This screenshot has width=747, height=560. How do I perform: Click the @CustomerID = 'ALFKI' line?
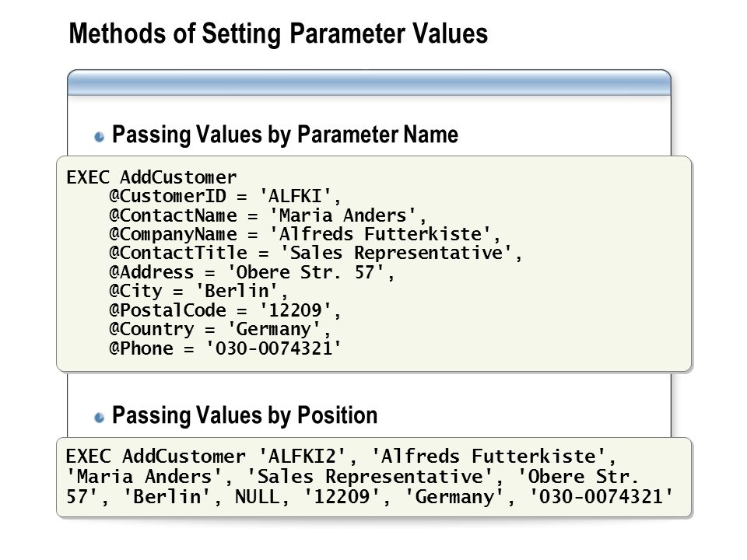point(225,196)
